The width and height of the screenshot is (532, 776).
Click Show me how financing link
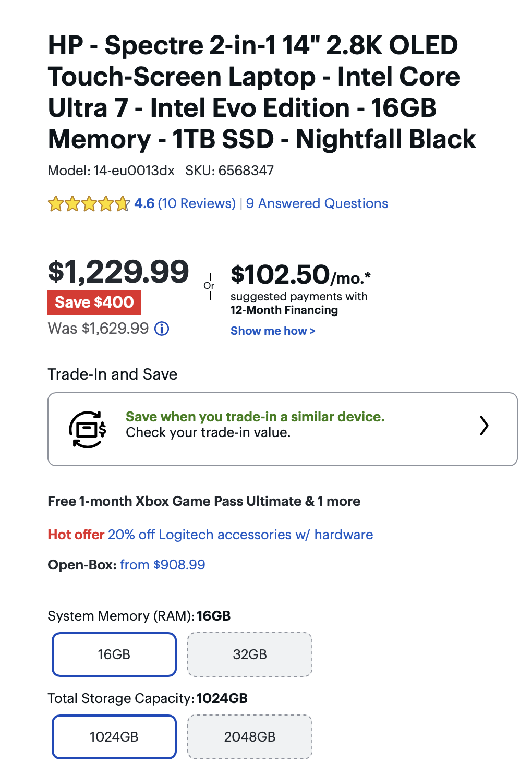[x=273, y=331]
